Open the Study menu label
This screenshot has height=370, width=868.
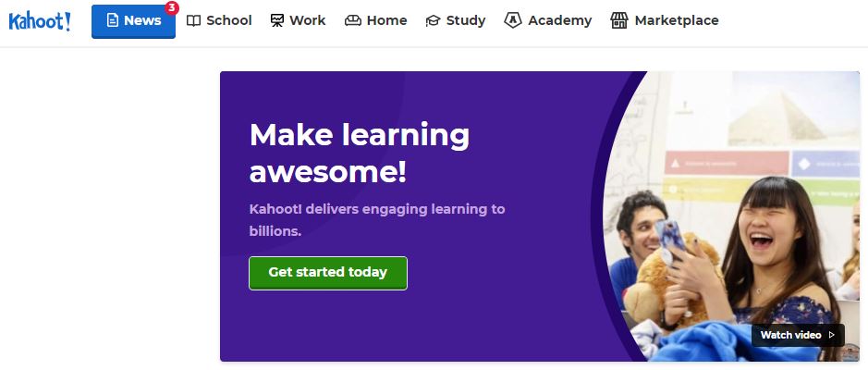(466, 21)
